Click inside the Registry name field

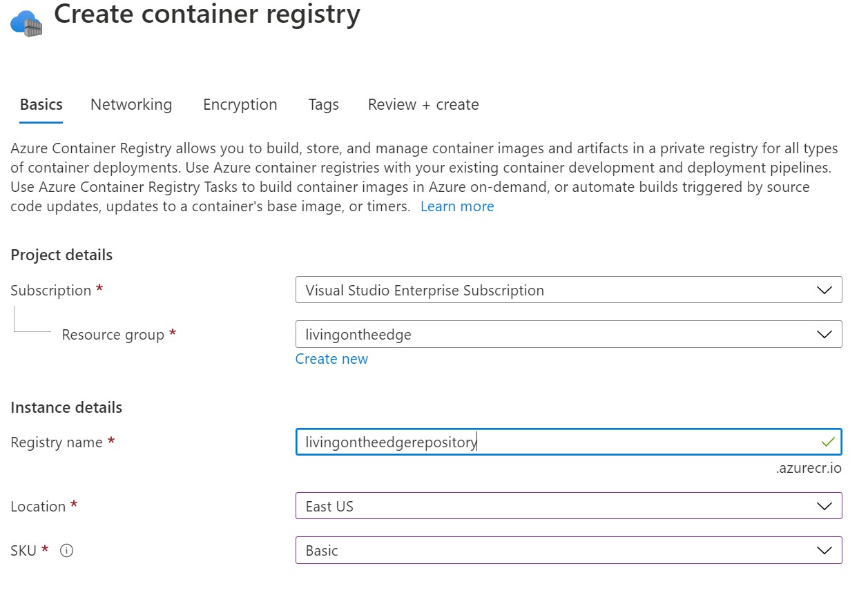tap(568, 442)
